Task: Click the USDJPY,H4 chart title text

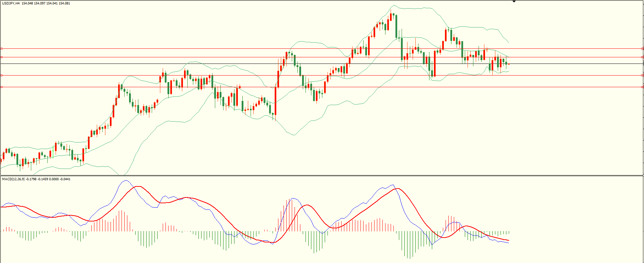Action: pos(11,3)
